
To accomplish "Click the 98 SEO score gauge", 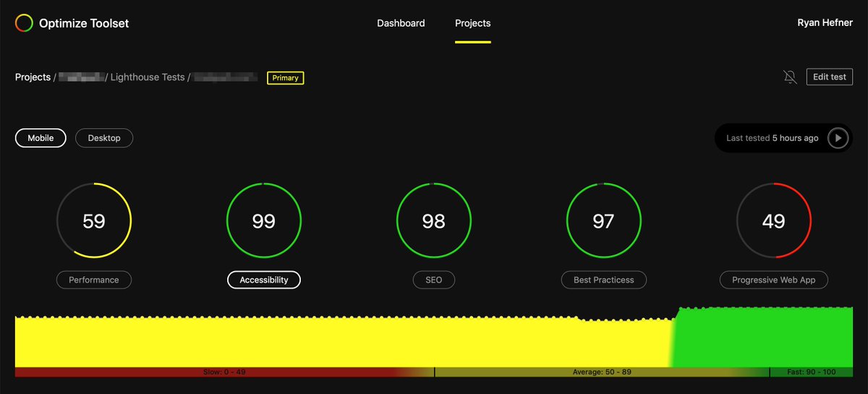I will 434,220.
